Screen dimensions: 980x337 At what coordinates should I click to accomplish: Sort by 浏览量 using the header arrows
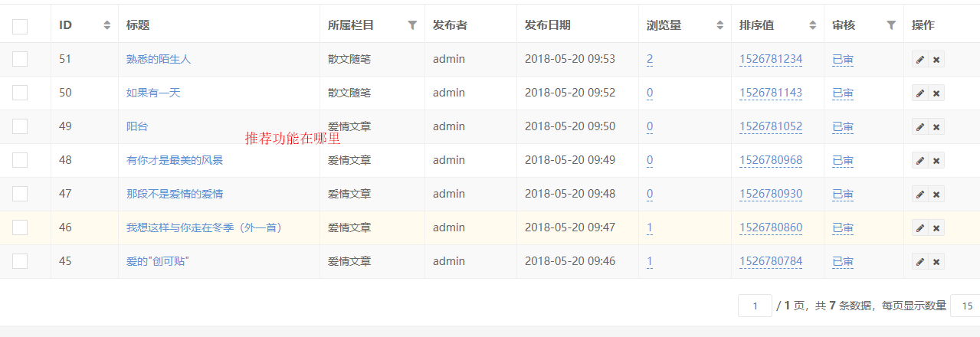(719, 25)
